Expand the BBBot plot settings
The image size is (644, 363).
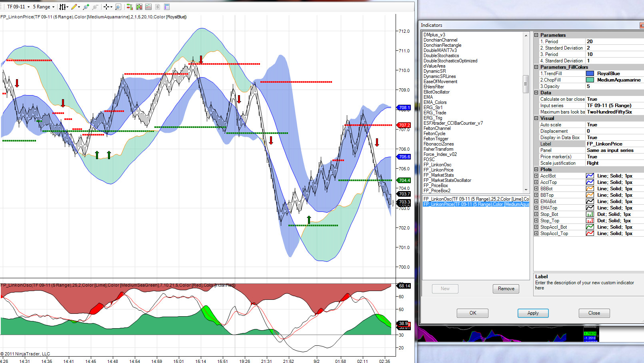coord(536,189)
